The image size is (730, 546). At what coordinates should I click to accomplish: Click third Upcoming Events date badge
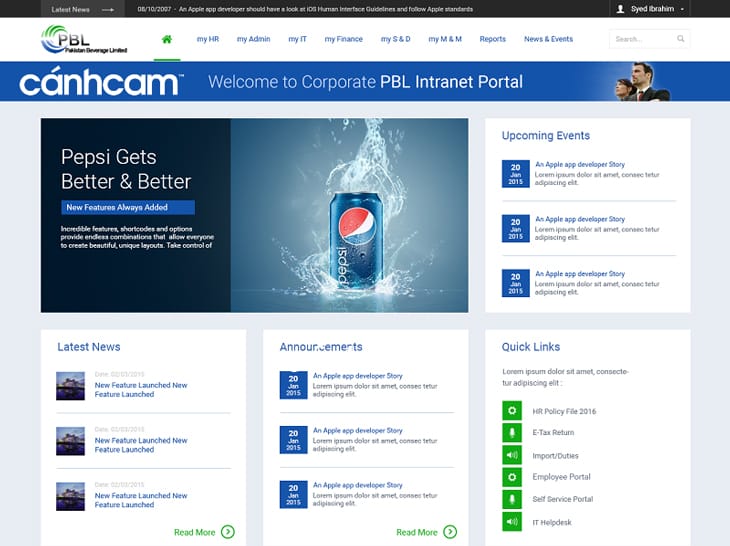(x=515, y=283)
